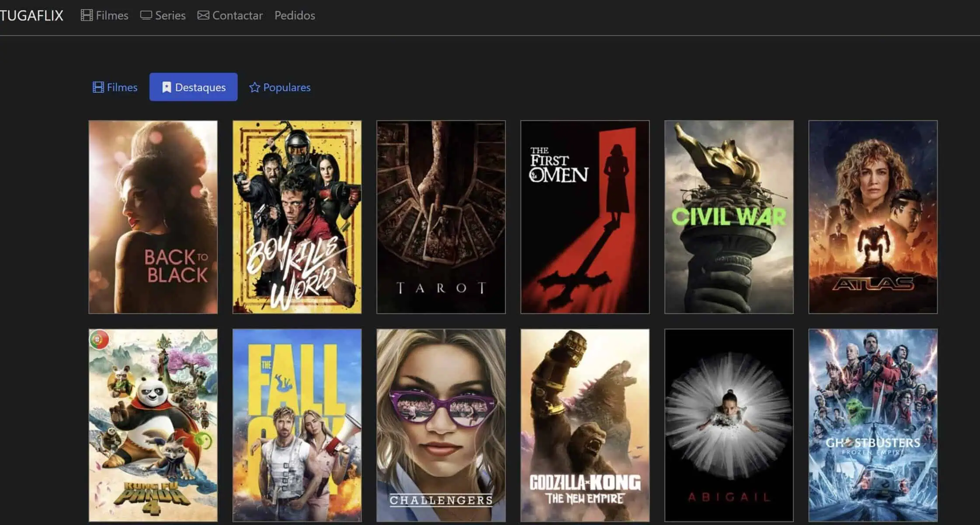980x525 pixels.
Task: Open the Abigail movie poster
Action: click(x=729, y=425)
